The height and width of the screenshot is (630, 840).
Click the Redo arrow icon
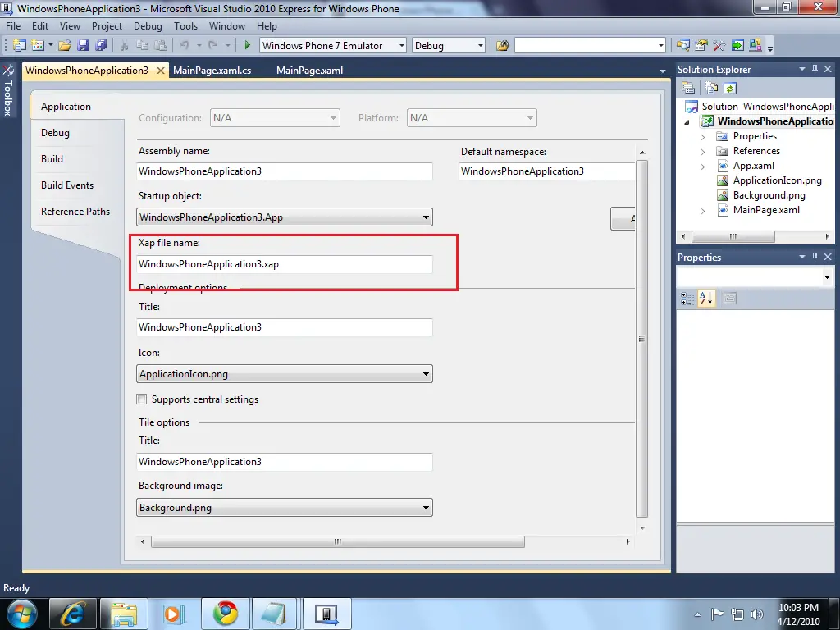coord(213,46)
